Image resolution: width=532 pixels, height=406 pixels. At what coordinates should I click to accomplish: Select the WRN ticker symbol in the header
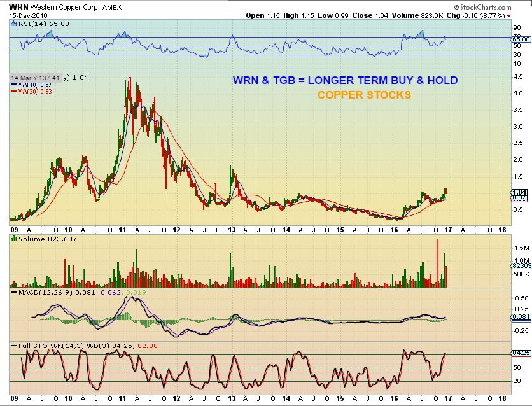18,7
